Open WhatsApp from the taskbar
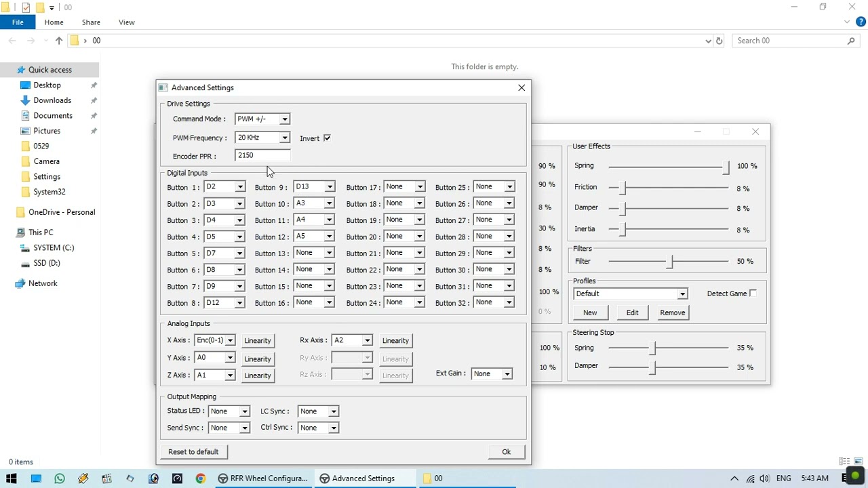 point(59,478)
